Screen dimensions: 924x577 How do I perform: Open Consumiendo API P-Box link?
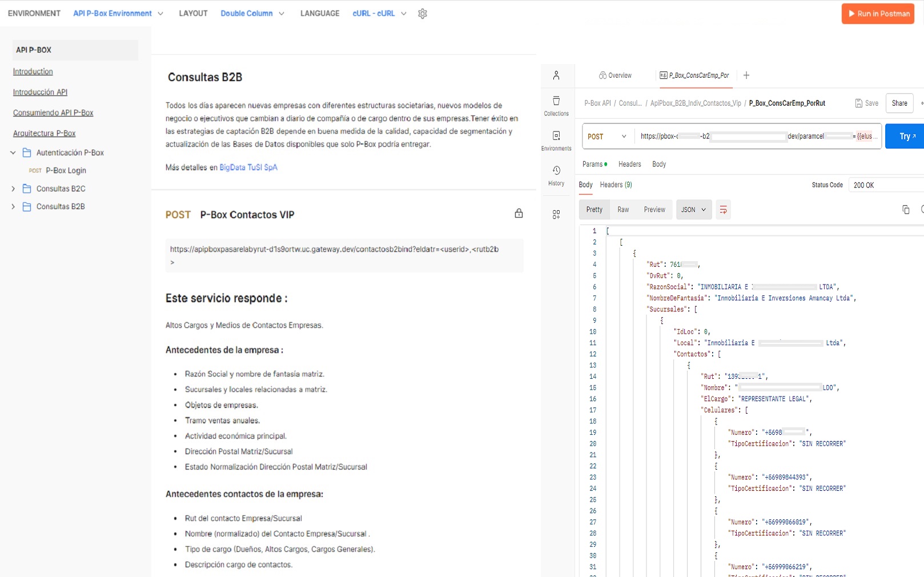(53, 113)
